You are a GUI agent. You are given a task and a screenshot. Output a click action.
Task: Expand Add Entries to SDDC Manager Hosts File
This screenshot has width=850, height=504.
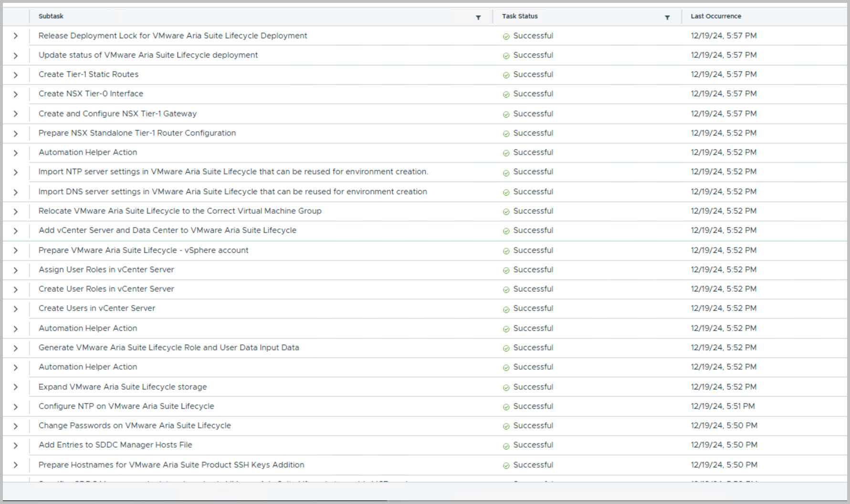point(16,446)
